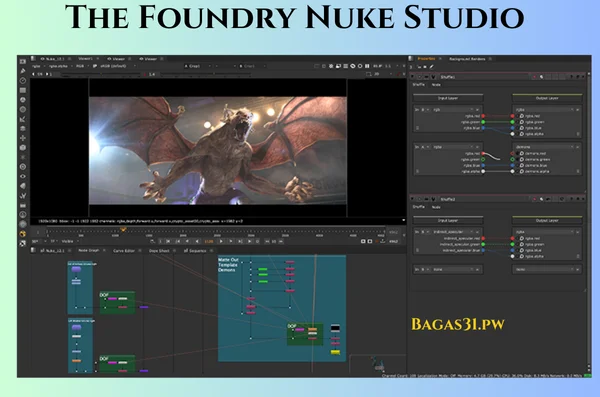This screenshot has width=600, height=397.
Task: Click the yellow radiation-style icon in left toolbar
Action: 23,234
